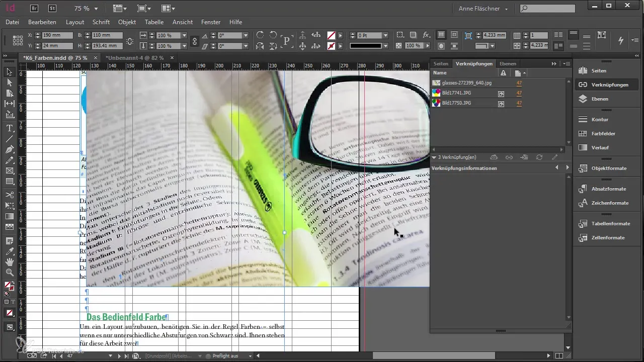Select the Line tool

point(9,139)
